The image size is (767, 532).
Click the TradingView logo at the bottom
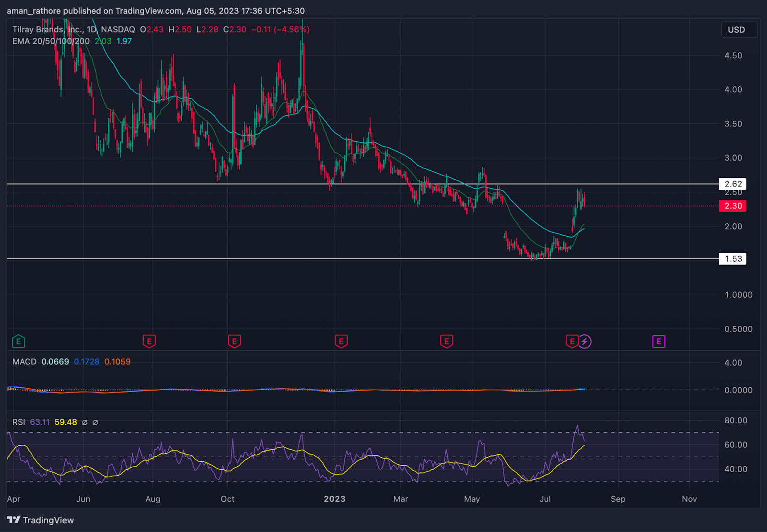pyautogui.click(x=40, y=520)
